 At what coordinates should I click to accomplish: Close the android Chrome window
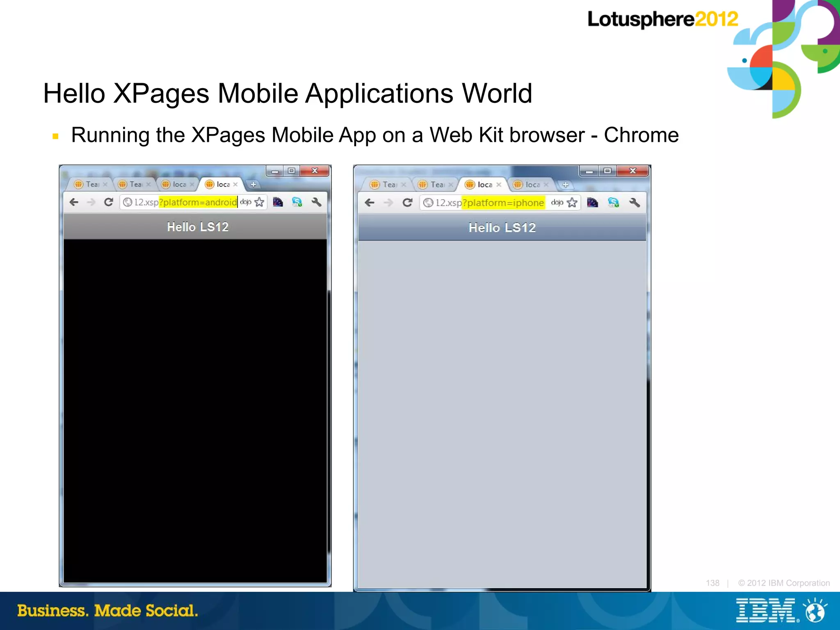[x=315, y=171]
